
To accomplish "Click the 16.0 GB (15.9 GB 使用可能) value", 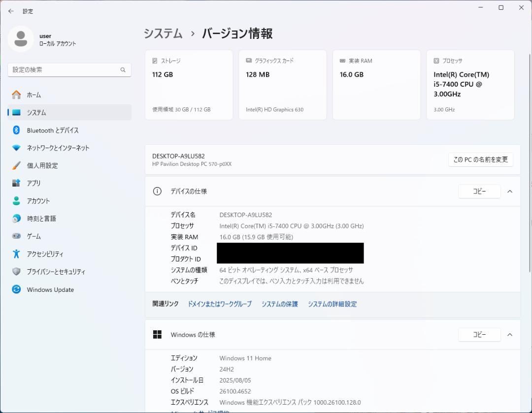I will click(x=256, y=237).
